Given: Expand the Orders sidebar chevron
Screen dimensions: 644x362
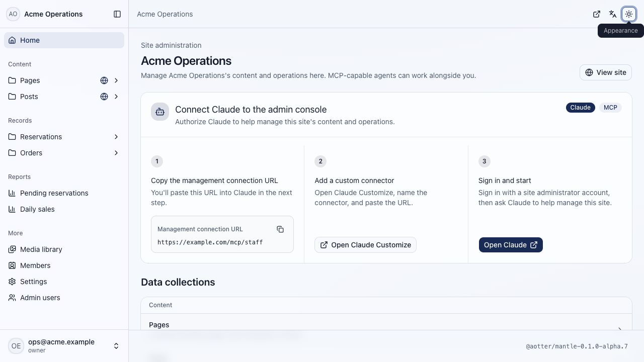Looking at the screenshot, I should coord(116,153).
